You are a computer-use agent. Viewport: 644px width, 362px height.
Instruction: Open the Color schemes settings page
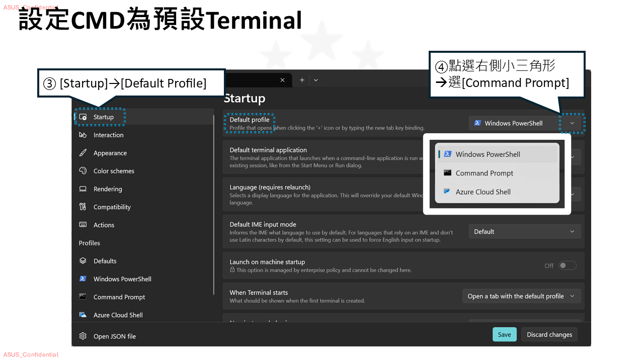(144, 171)
